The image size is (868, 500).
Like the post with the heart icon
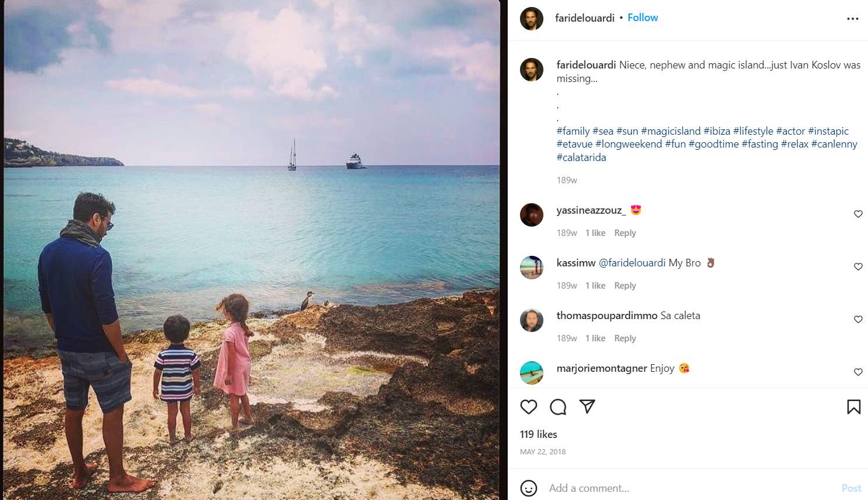click(x=529, y=407)
